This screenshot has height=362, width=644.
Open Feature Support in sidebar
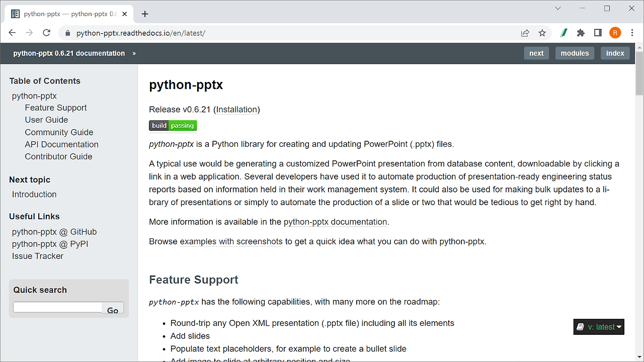click(56, 108)
